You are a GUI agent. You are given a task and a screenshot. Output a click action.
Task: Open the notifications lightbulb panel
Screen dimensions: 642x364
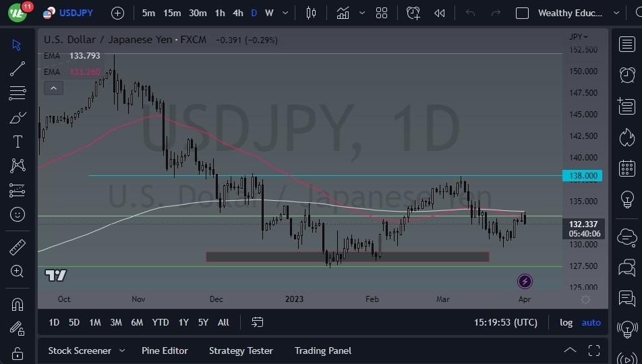point(627,329)
